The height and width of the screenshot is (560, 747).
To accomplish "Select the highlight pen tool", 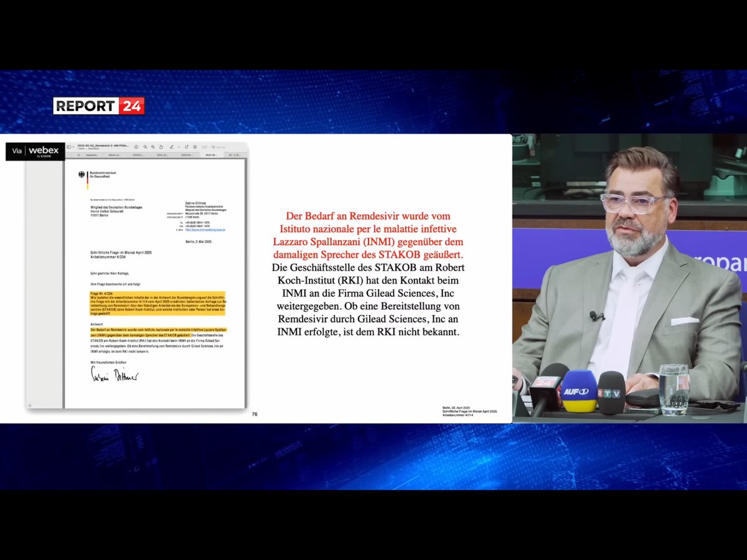I will pos(172,147).
